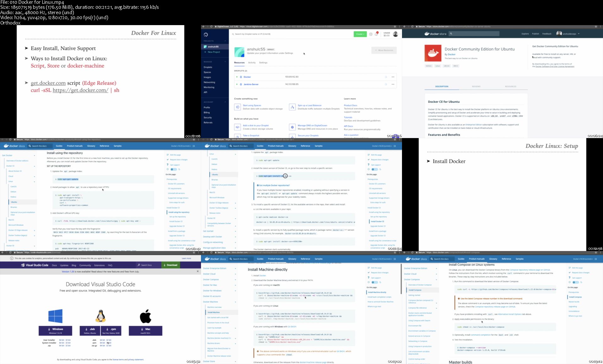Image resolution: width=603 pixels, height=364 pixels.
Task: Toggle night mode on apt-get install docs page
Action: tap(375, 169)
